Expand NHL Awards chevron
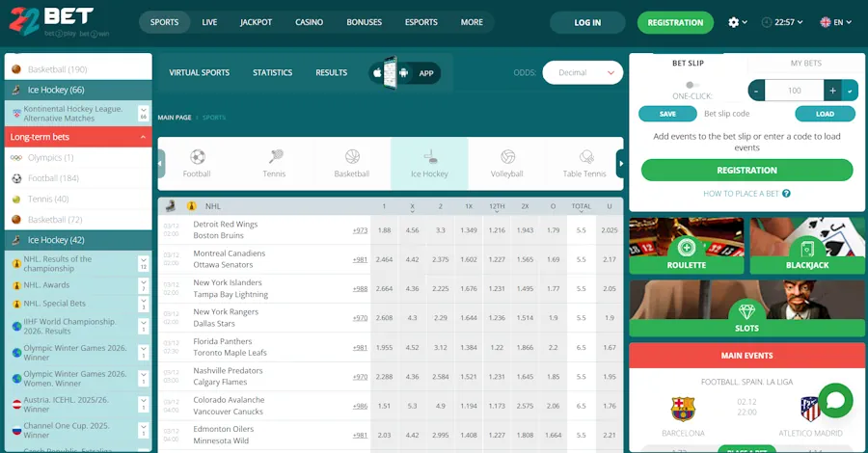The height and width of the screenshot is (453, 868). coord(144,285)
